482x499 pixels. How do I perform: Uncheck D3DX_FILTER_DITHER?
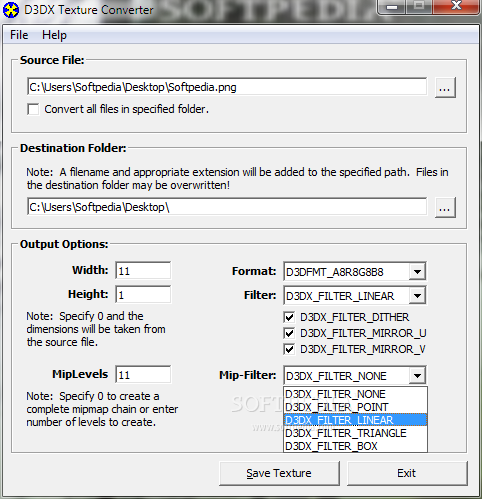[x=289, y=317]
